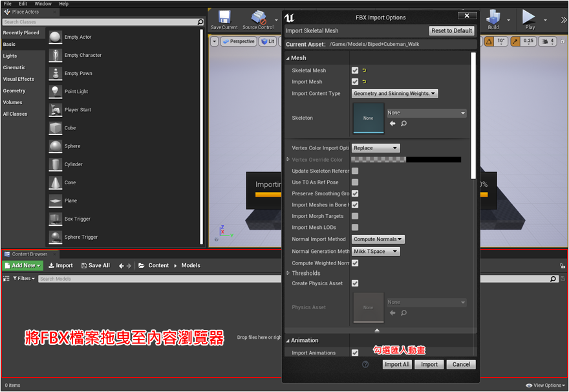Open Normal Generation Method dropdown
This screenshot has width=569, height=392.
click(x=376, y=251)
